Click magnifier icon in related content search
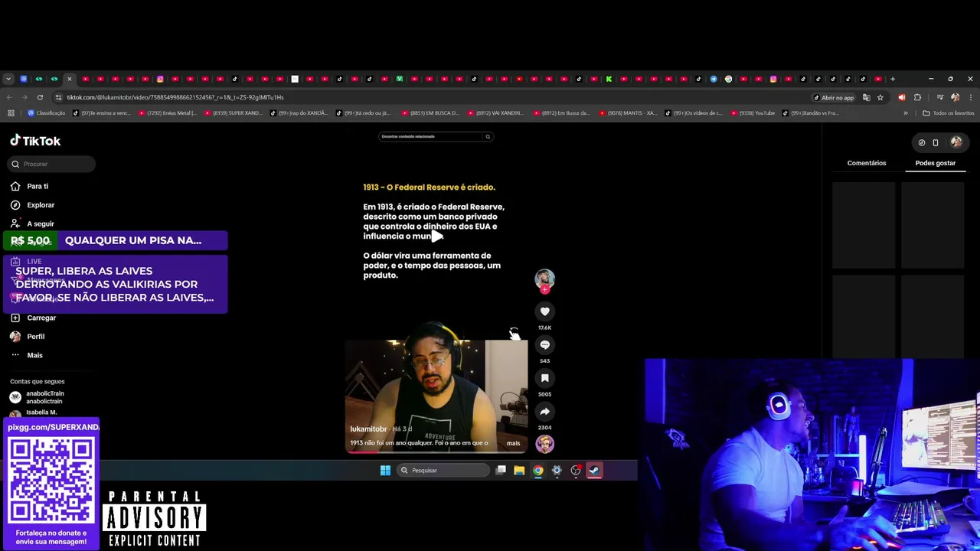 tap(487, 136)
